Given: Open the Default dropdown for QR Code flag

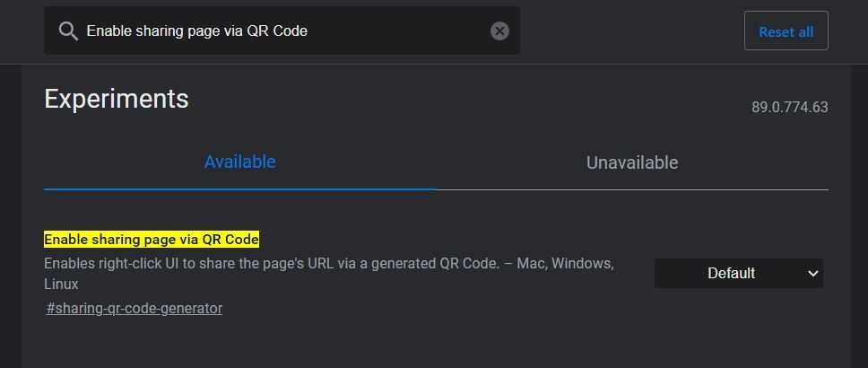Looking at the screenshot, I should [x=731, y=274].
